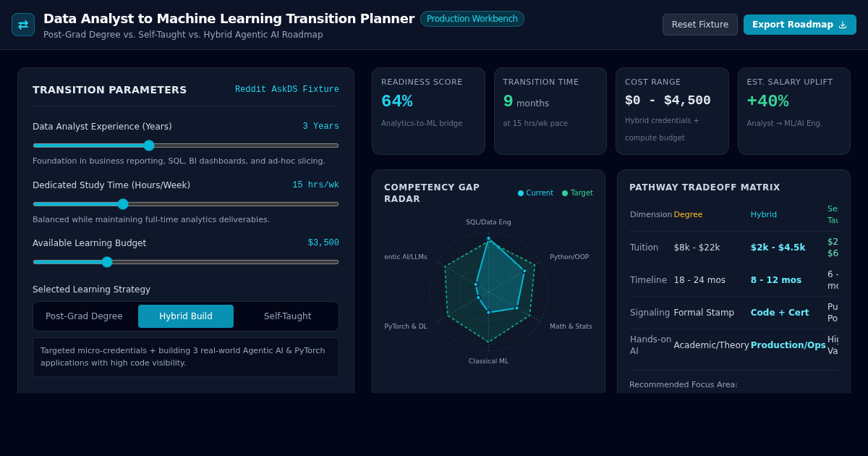
Task: Click the Math & Stats radar axis label
Action: click(571, 326)
